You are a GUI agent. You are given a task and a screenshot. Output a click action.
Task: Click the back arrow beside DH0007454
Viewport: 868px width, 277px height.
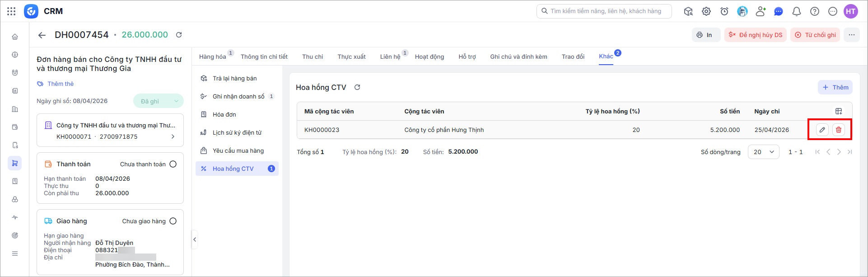[42, 35]
